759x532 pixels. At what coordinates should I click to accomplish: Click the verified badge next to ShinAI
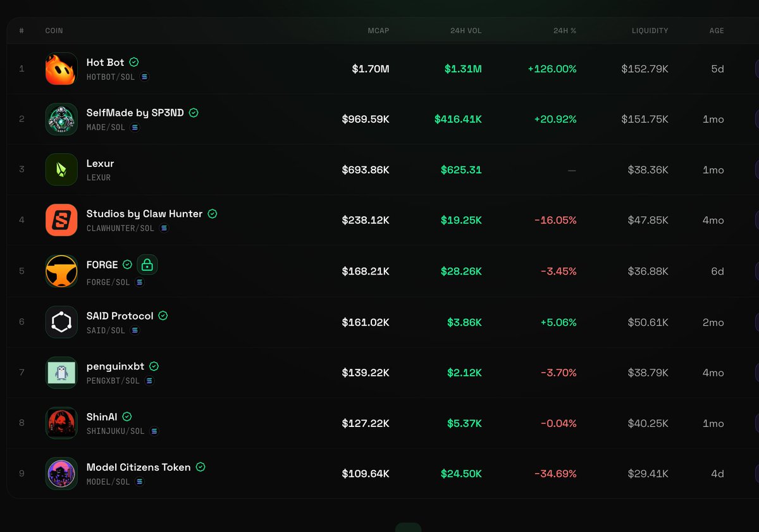(127, 416)
